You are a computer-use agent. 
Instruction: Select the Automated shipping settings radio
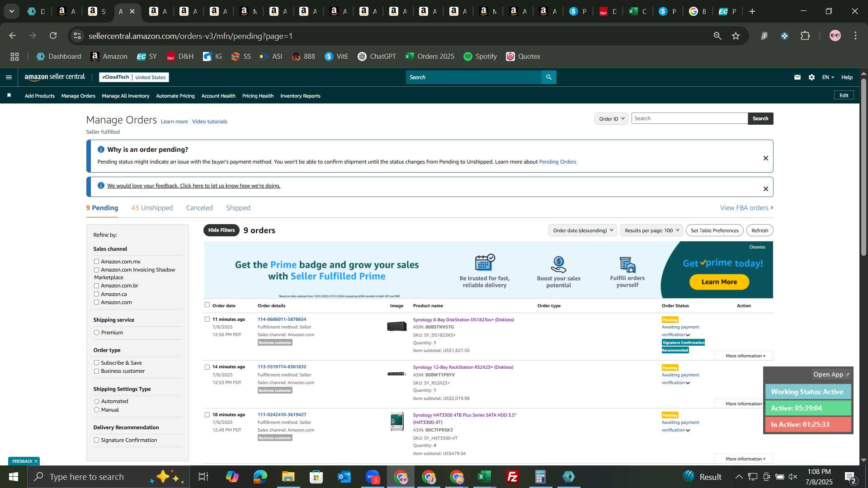click(96, 401)
